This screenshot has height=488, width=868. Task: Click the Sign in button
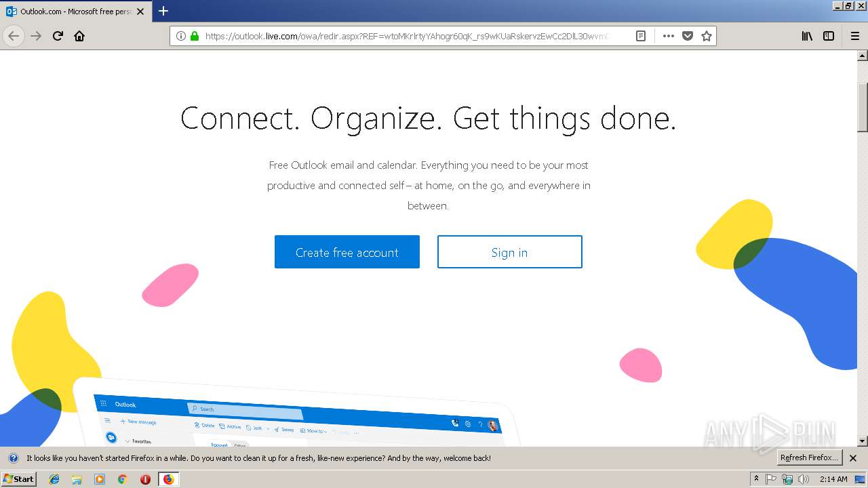tap(510, 252)
